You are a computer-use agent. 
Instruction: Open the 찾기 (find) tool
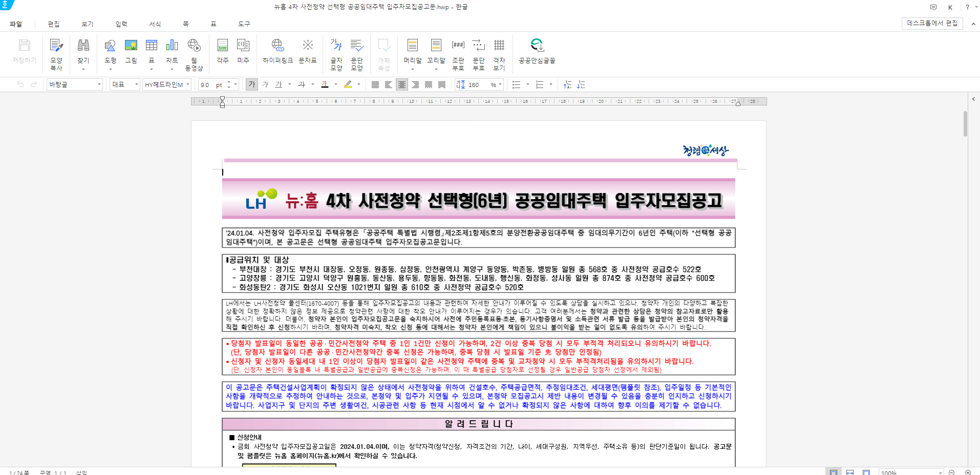(83, 54)
